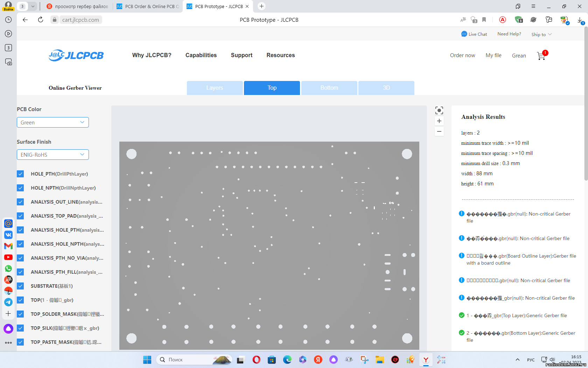The height and width of the screenshot is (368, 588).
Task: Toggle the ANALYSIS_HOLE_NPTH layer checkbox
Action: click(x=20, y=244)
